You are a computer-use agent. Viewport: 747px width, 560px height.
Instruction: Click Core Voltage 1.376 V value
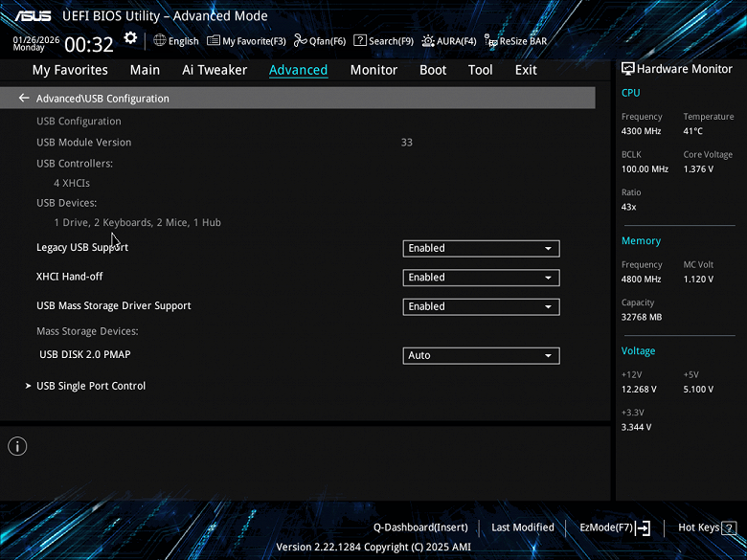[698, 169]
